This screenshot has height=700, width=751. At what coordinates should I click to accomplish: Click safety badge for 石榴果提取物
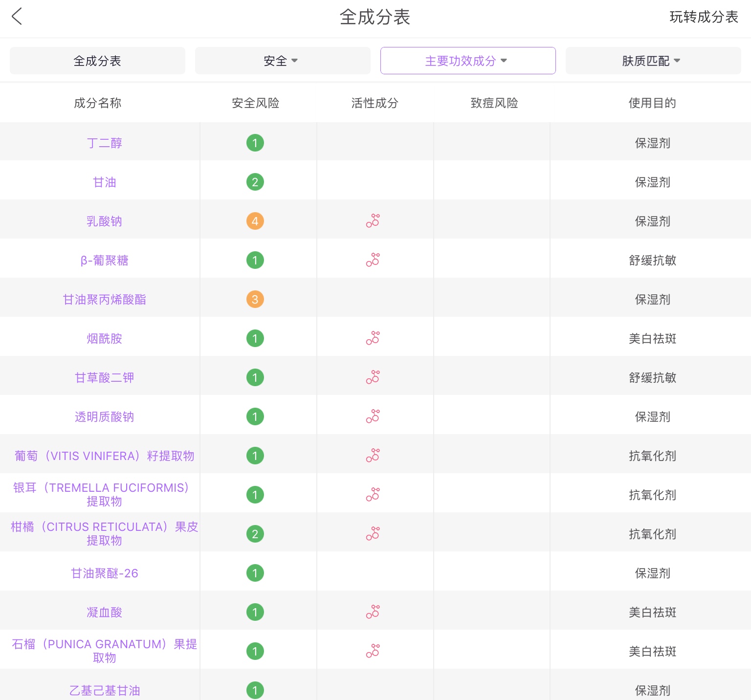point(255,651)
